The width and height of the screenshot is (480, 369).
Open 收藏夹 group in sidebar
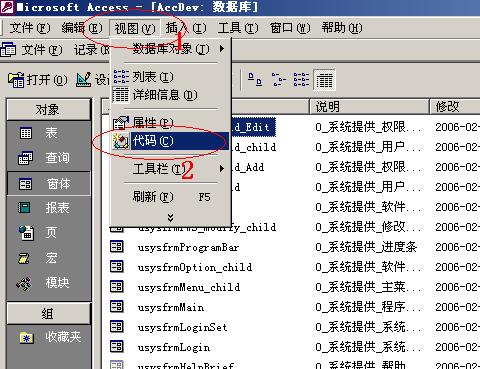click(48, 337)
